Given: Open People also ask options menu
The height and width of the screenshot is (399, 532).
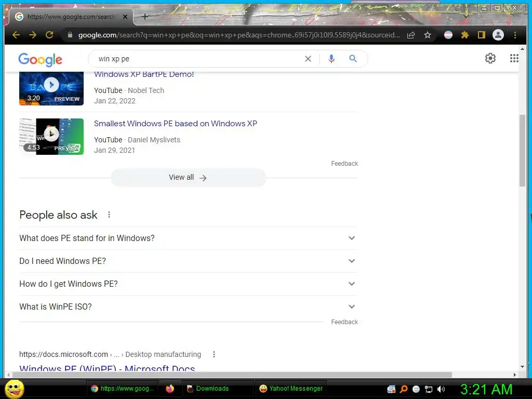Looking at the screenshot, I should point(109,215).
